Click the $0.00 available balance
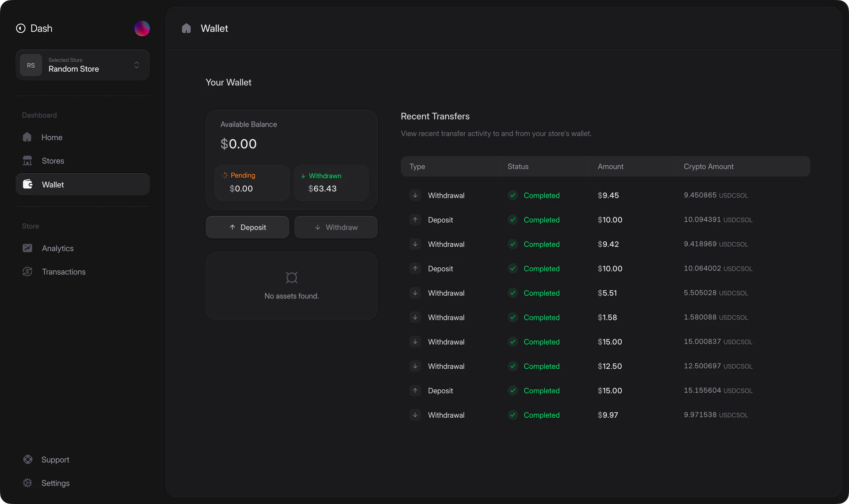This screenshot has height=504, width=849. coord(238,144)
